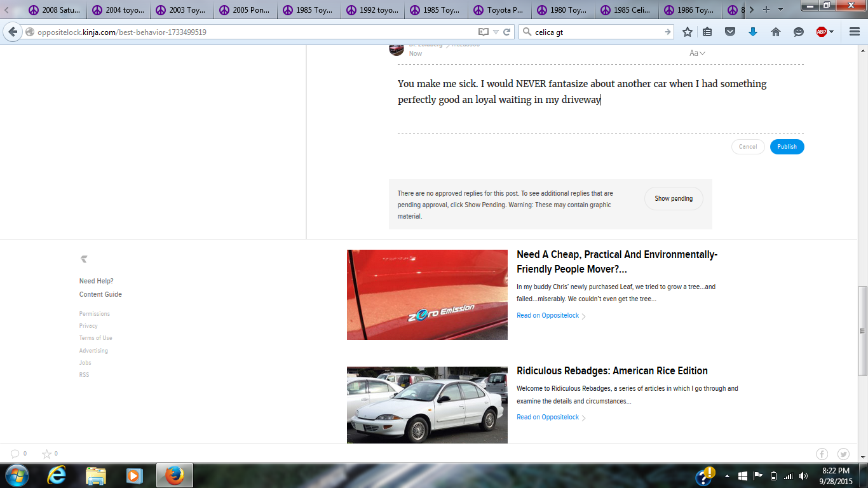Open the Permissions footer link
Viewport: 868px width, 488px height.
point(95,314)
